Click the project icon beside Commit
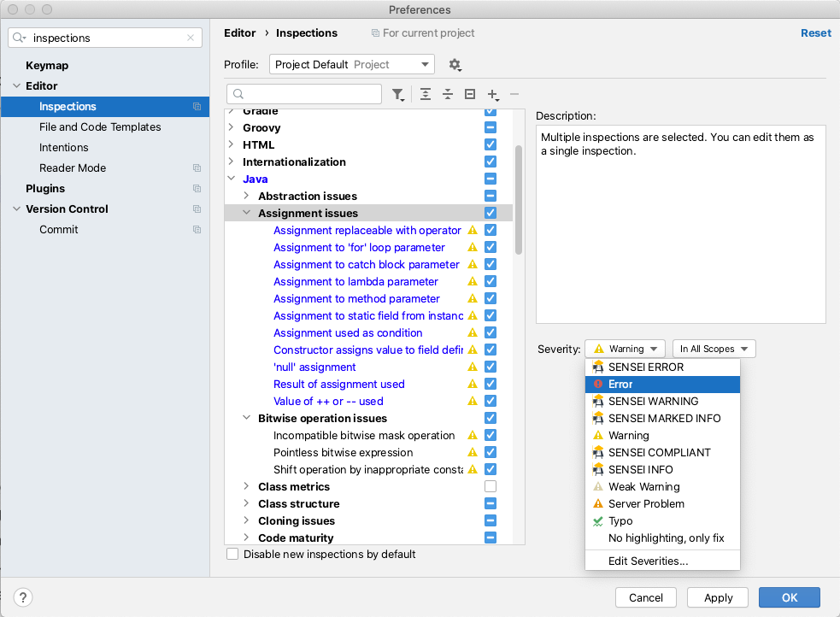 tap(197, 229)
